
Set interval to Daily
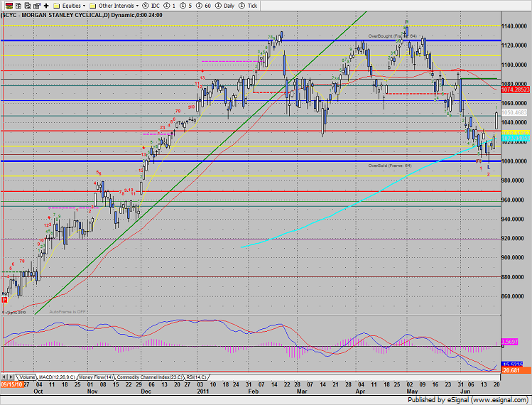tap(225, 6)
